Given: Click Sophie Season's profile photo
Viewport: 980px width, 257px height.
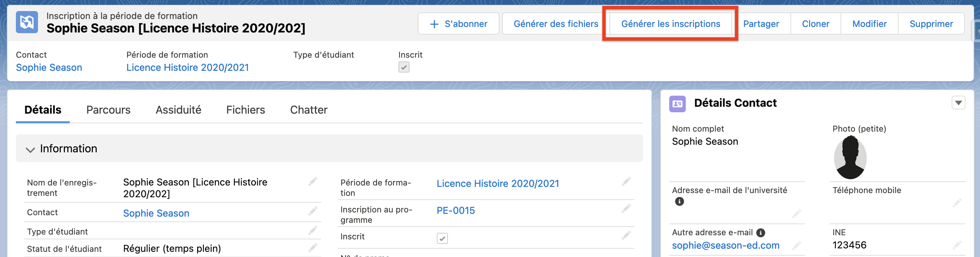Looking at the screenshot, I should tap(850, 158).
